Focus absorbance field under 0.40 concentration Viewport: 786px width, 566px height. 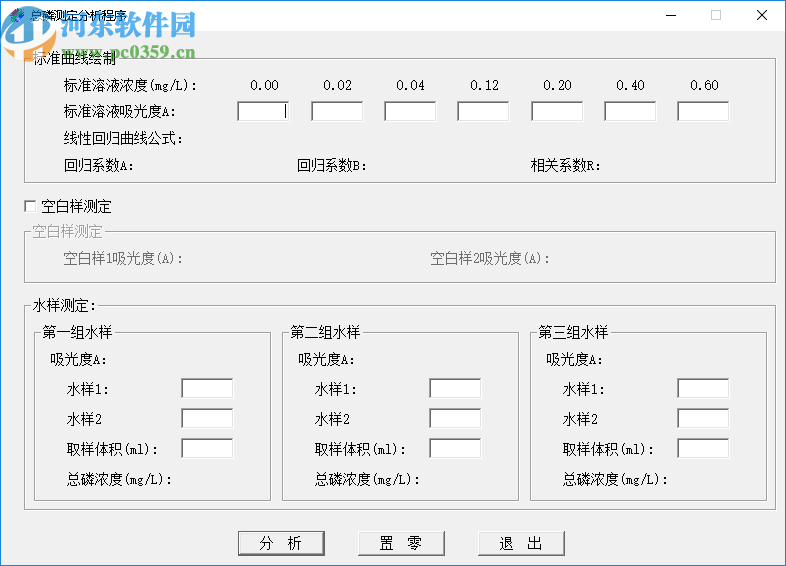tap(630, 111)
